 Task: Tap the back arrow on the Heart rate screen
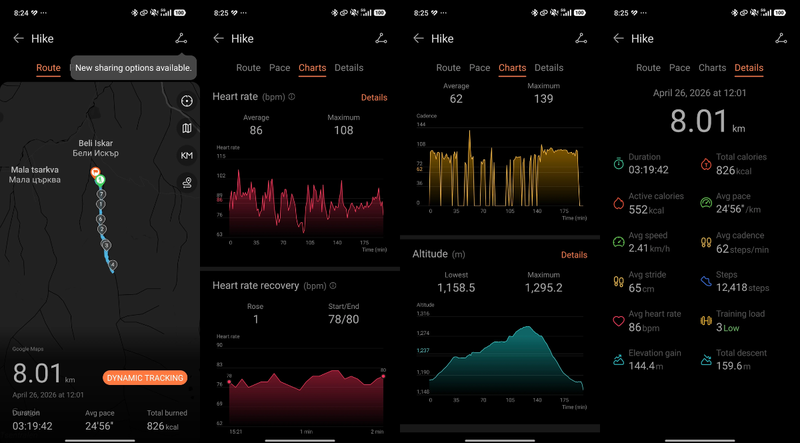point(218,38)
